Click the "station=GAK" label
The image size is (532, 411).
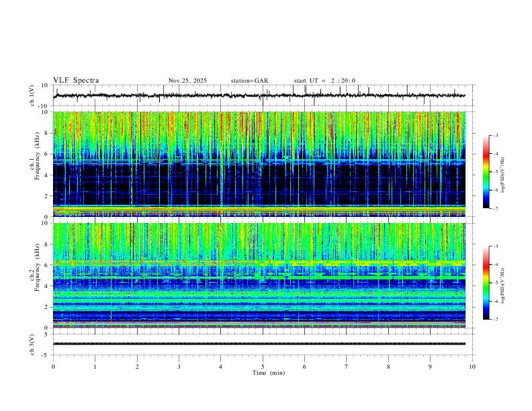[249, 81]
